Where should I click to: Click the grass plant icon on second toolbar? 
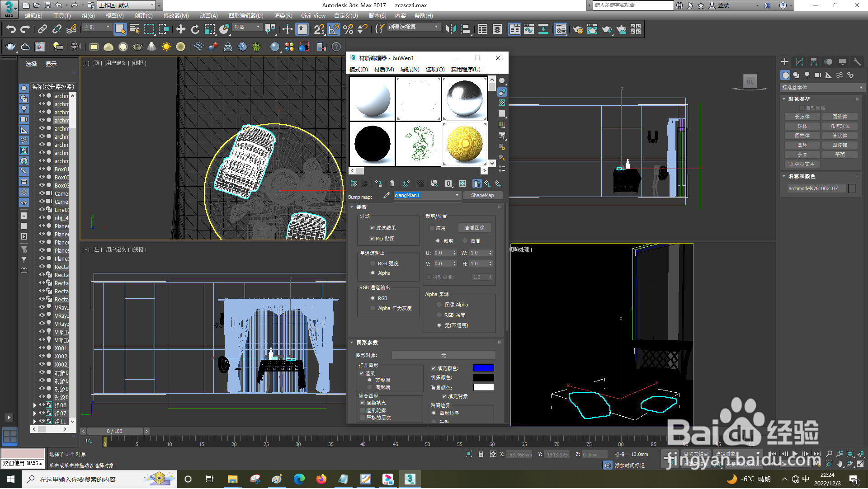[x=257, y=47]
